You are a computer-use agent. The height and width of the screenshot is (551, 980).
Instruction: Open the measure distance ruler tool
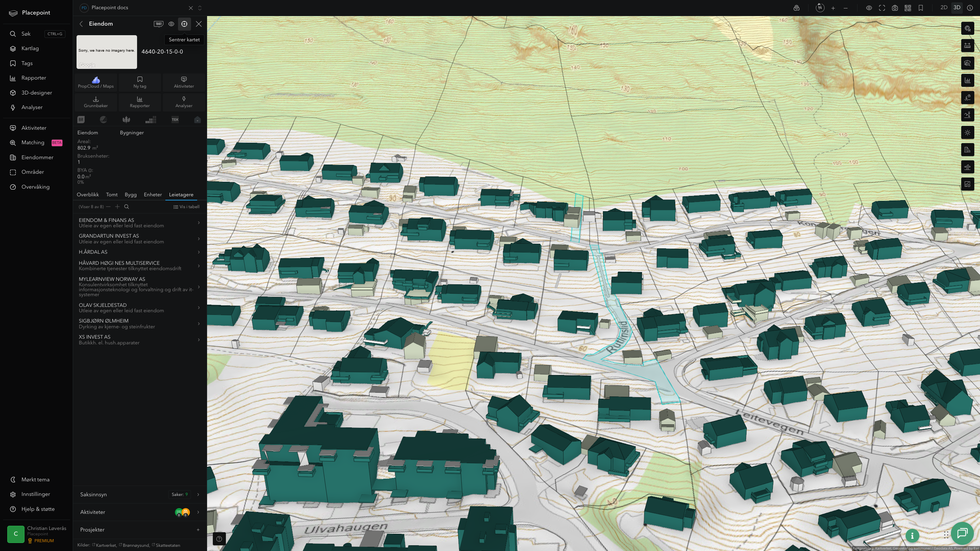click(x=967, y=46)
